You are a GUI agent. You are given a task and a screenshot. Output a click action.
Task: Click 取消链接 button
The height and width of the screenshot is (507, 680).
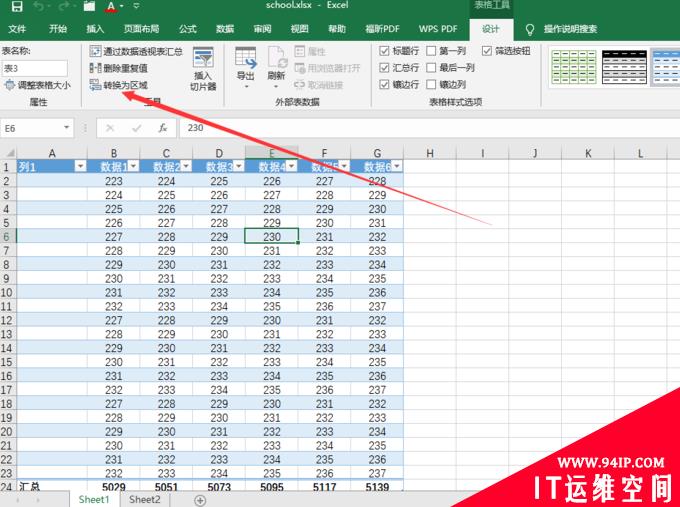pyautogui.click(x=318, y=85)
